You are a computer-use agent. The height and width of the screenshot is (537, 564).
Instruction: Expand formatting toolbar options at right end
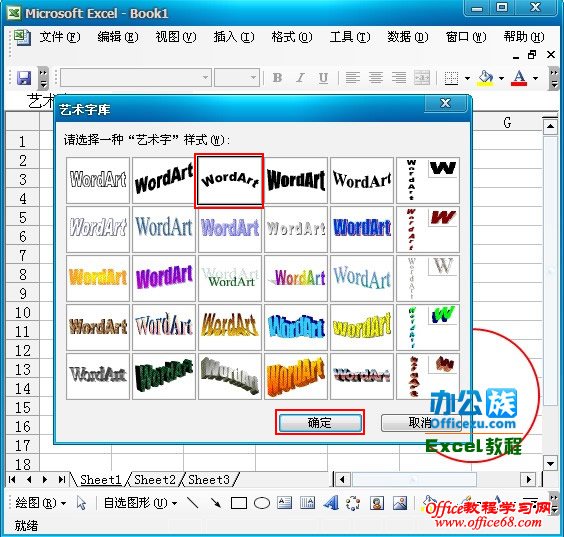554,78
